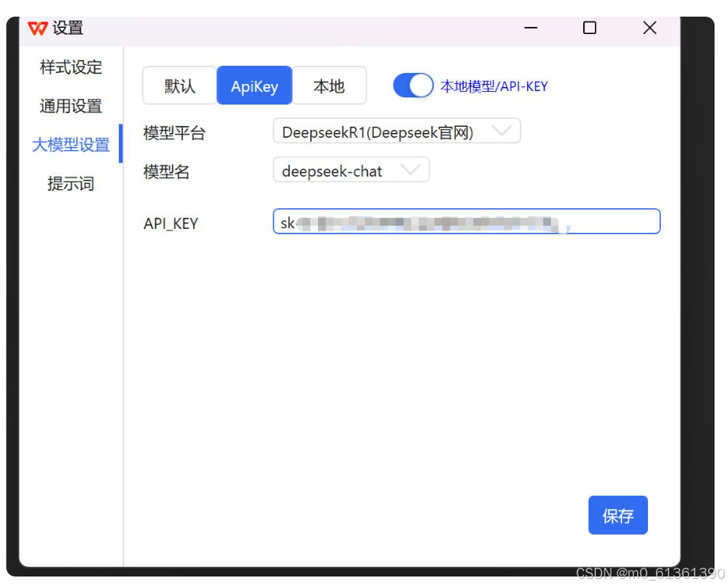Open 样式设定 settings section
This screenshot has width=728, height=586.
[71, 67]
